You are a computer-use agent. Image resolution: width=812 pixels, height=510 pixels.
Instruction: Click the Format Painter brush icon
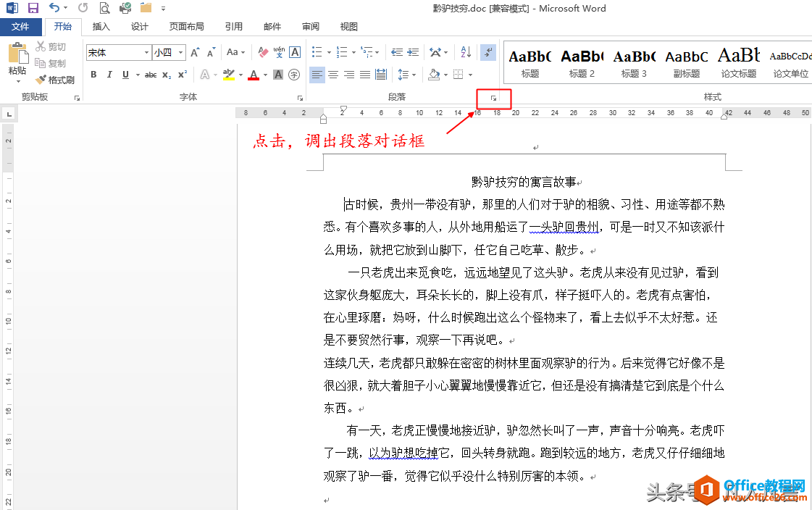pyautogui.click(x=41, y=80)
